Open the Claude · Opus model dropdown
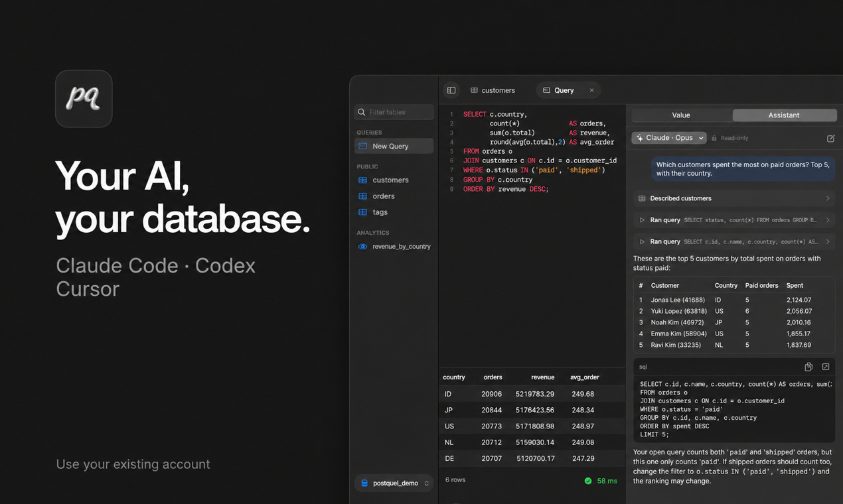843x504 pixels. coord(669,138)
